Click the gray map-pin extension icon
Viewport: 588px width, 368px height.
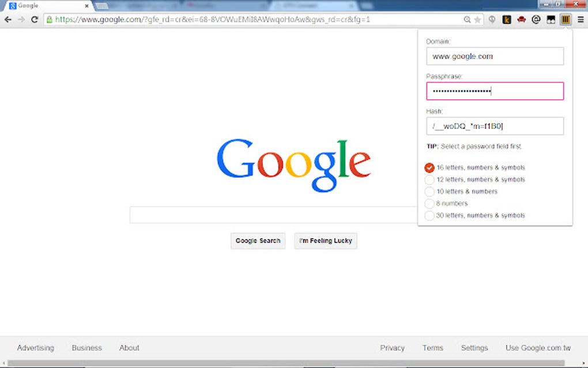pyautogui.click(x=492, y=20)
